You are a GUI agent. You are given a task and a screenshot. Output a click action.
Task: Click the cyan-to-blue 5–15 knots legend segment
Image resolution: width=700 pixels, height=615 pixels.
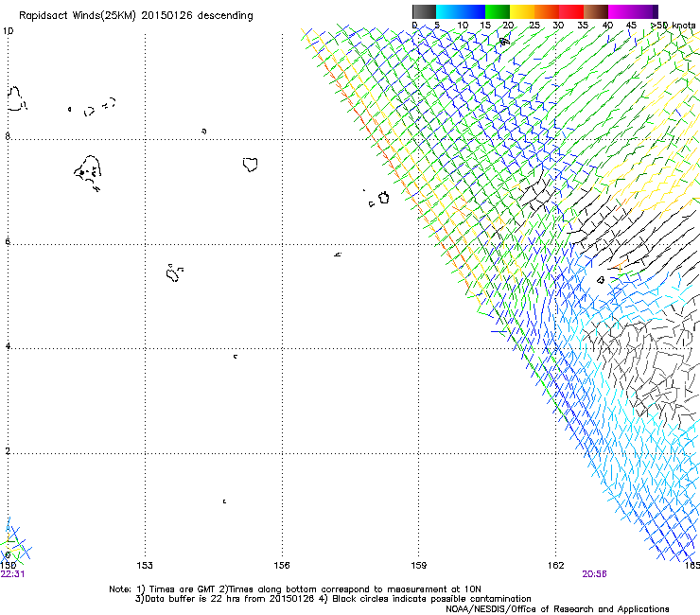(x=461, y=11)
